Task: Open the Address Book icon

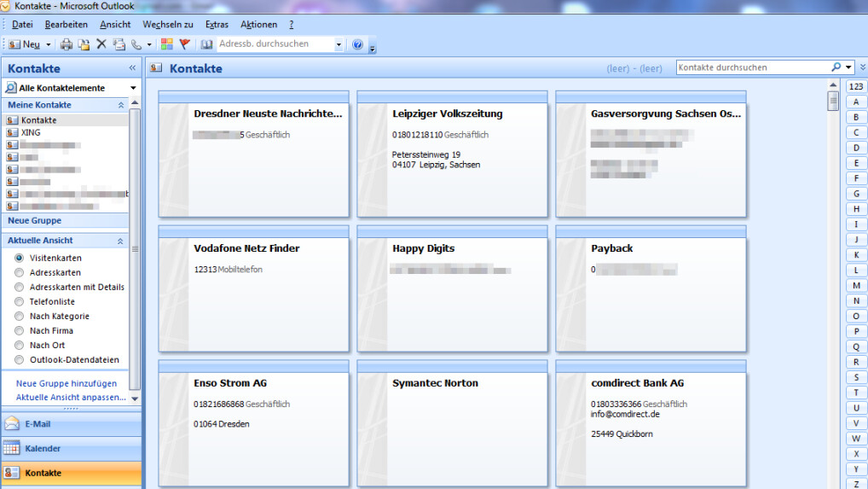Action: click(x=206, y=44)
